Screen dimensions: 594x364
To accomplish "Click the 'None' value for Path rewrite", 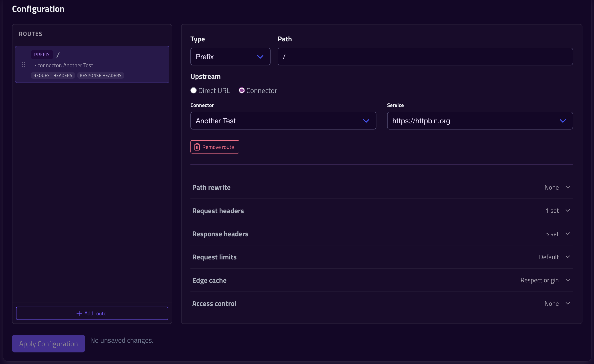I will click(552, 187).
